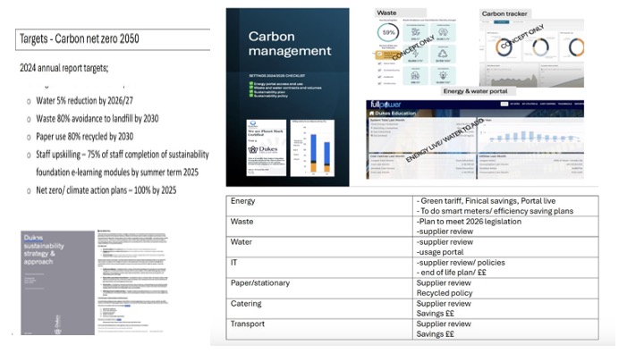Click 'Savings ££' in the Catering row
This screenshot has height=362, width=644.
coord(435,314)
